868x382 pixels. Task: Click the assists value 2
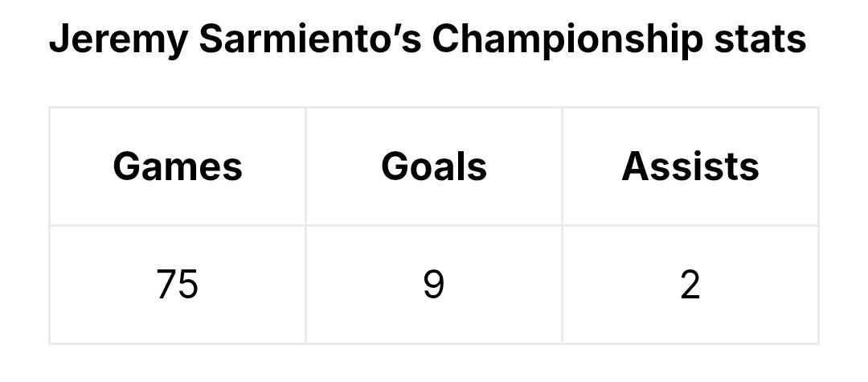pos(690,285)
